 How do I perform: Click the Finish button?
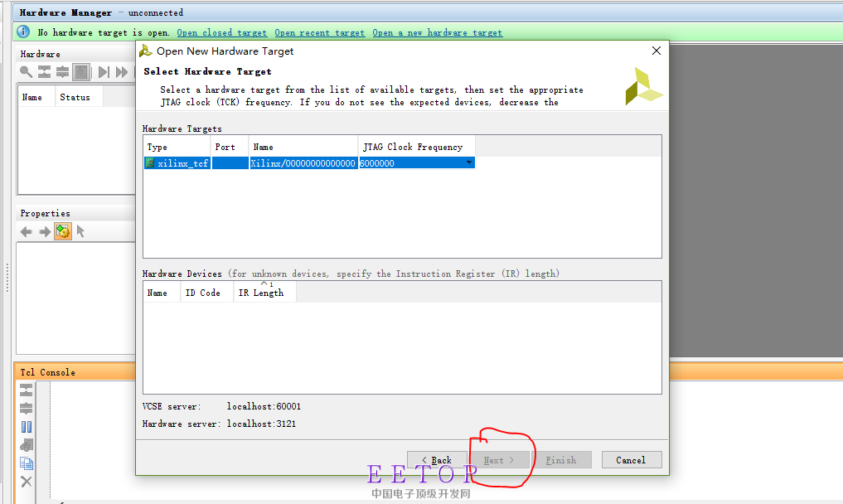(x=561, y=460)
